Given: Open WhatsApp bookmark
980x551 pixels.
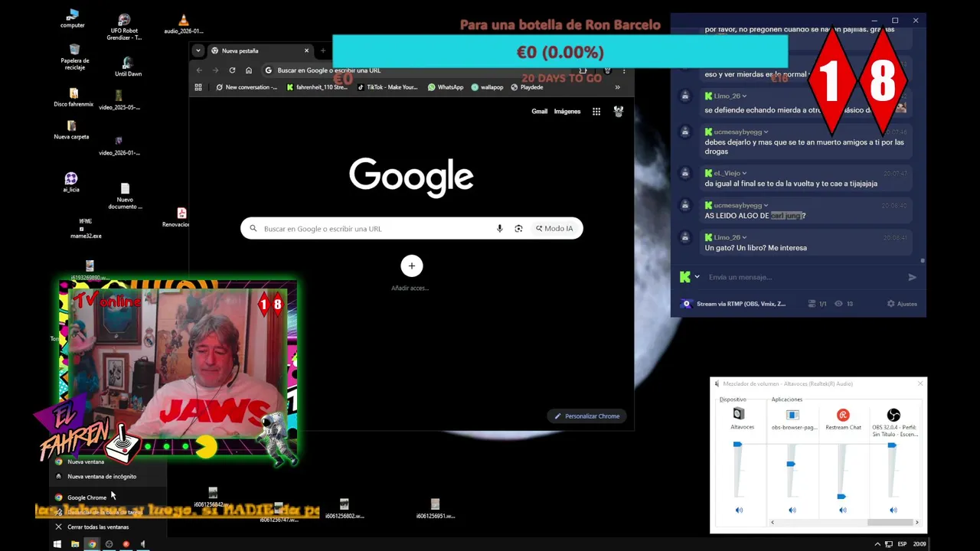Looking at the screenshot, I should [446, 87].
